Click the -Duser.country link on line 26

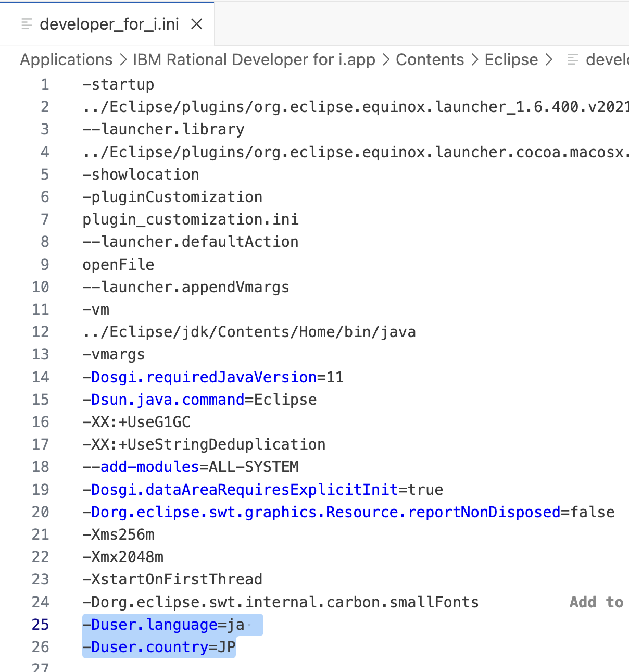pos(146,646)
